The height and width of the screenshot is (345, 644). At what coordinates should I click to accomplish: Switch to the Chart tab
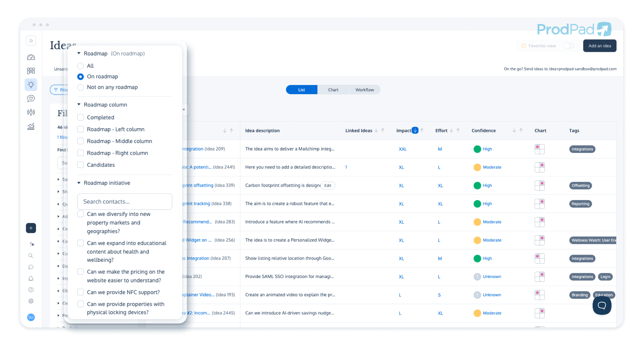pyautogui.click(x=333, y=90)
